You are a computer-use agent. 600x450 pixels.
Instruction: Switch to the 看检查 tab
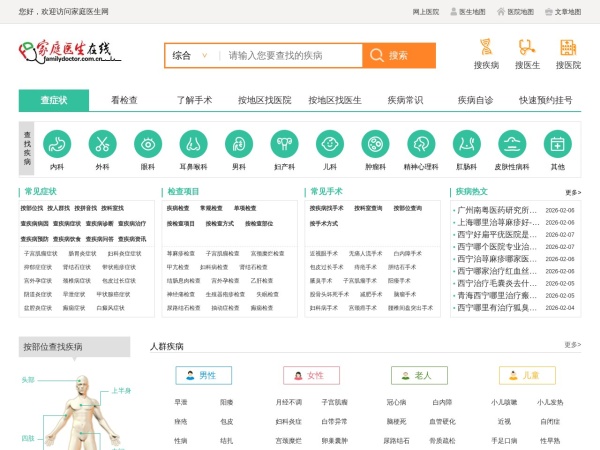(x=125, y=100)
